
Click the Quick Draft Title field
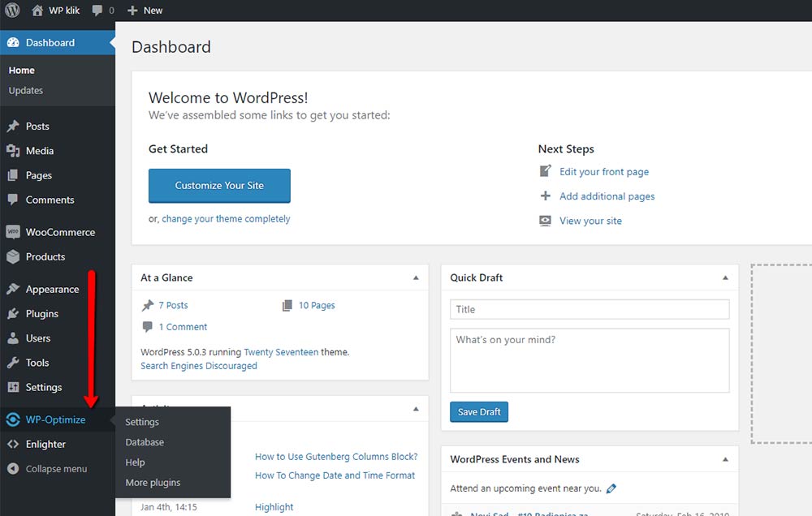click(590, 309)
